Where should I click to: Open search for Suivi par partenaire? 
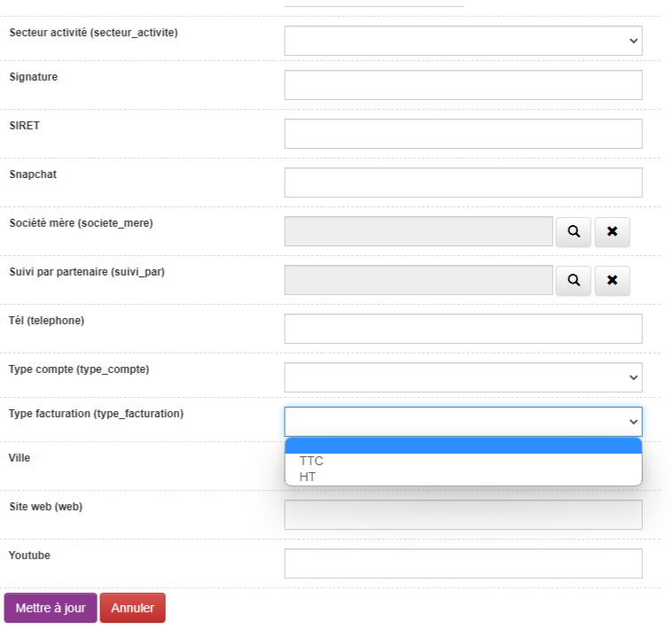click(x=574, y=280)
